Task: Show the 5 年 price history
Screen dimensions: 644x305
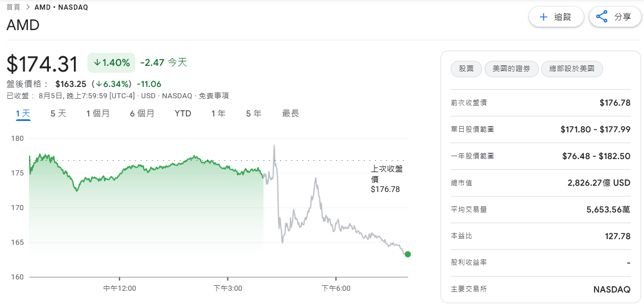Action: 254,114
